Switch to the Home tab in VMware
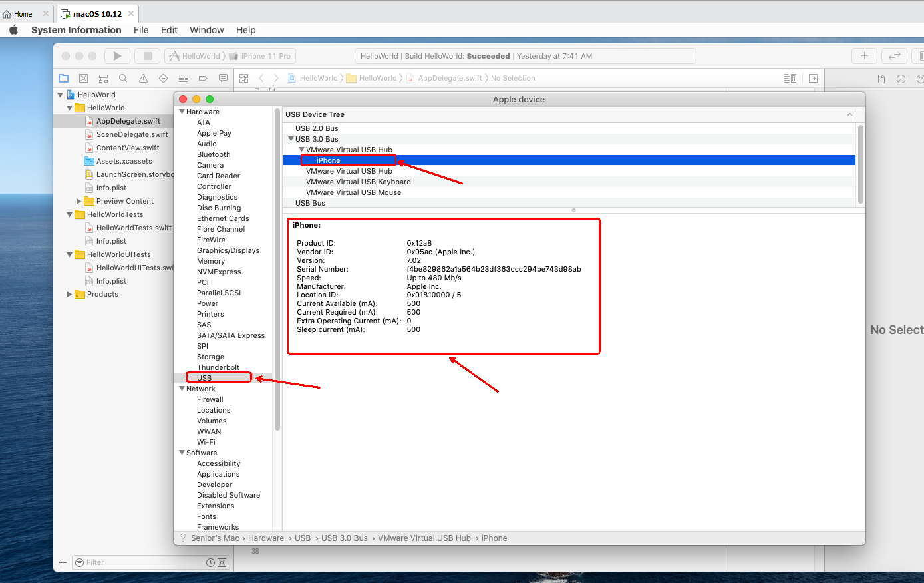Viewport: 924px width, 583px height. pos(23,14)
